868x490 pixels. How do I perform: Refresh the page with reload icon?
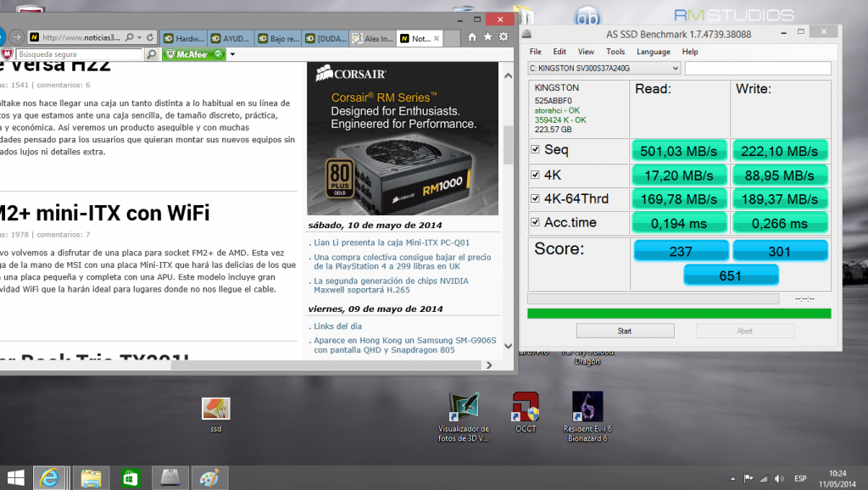(149, 37)
